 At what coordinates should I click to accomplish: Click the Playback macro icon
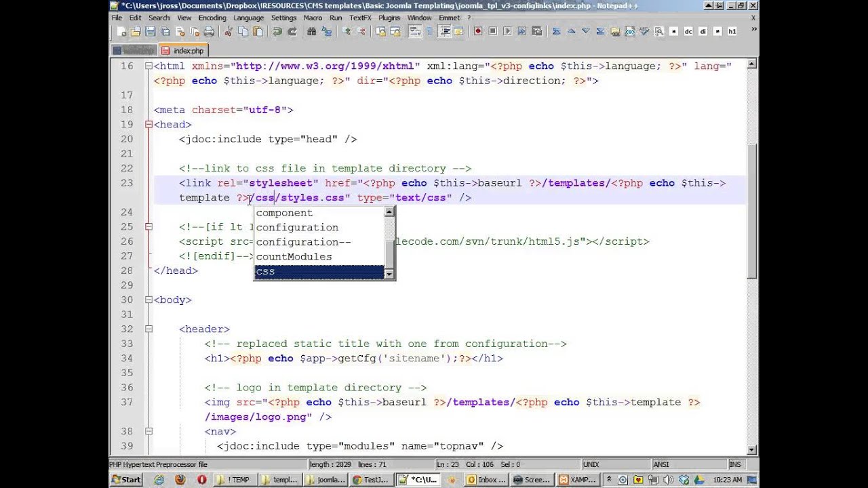click(507, 31)
